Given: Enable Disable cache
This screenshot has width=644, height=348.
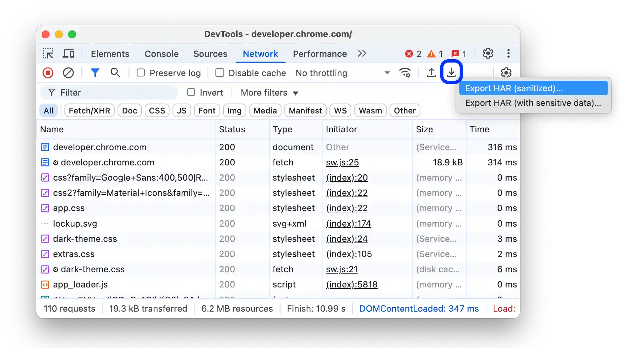Looking at the screenshot, I should pos(220,72).
